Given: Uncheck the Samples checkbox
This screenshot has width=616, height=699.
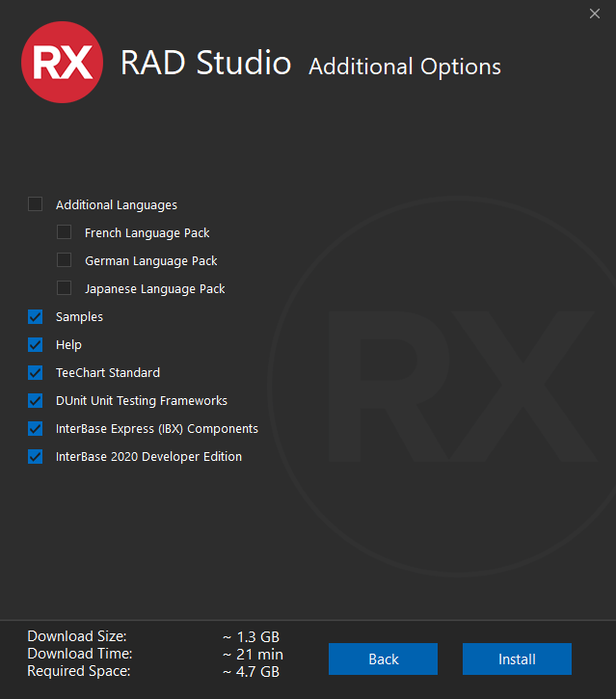Looking at the screenshot, I should [x=36, y=316].
